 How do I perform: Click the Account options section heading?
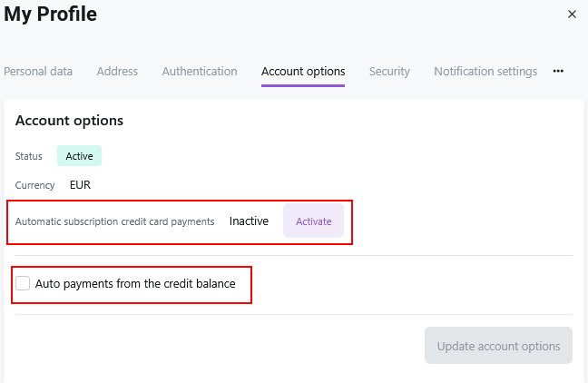tap(69, 121)
